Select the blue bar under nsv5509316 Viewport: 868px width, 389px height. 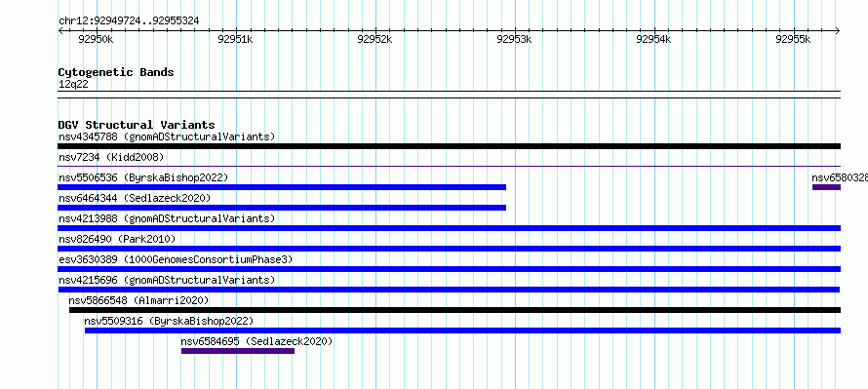click(462, 331)
